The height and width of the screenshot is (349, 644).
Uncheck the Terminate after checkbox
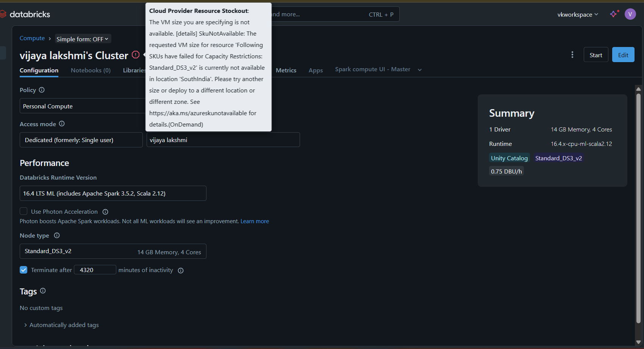(x=23, y=270)
